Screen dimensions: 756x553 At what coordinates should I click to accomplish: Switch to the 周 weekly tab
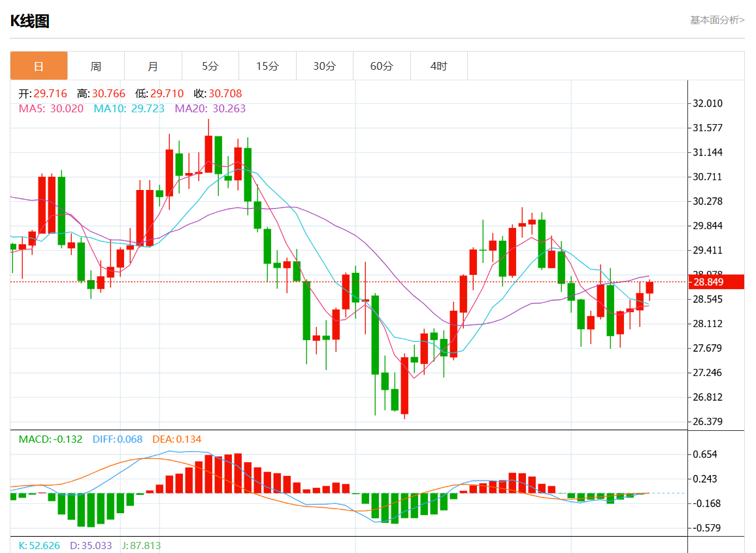tap(96, 66)
